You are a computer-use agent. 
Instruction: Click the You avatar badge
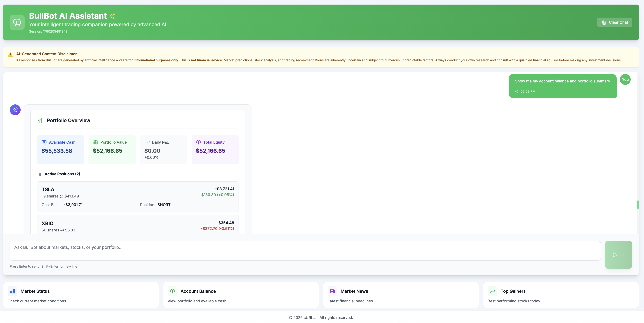625,80
